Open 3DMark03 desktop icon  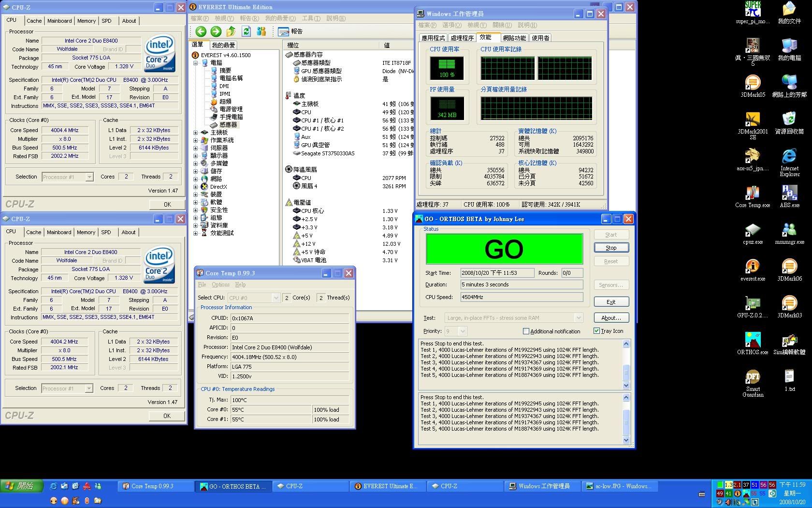[x=789, y=307]
